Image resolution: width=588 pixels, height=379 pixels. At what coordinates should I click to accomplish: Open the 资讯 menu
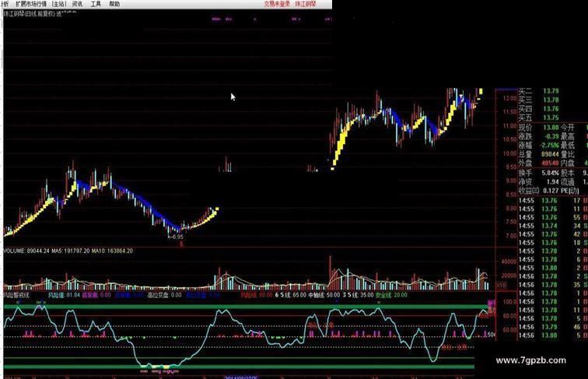77,4
